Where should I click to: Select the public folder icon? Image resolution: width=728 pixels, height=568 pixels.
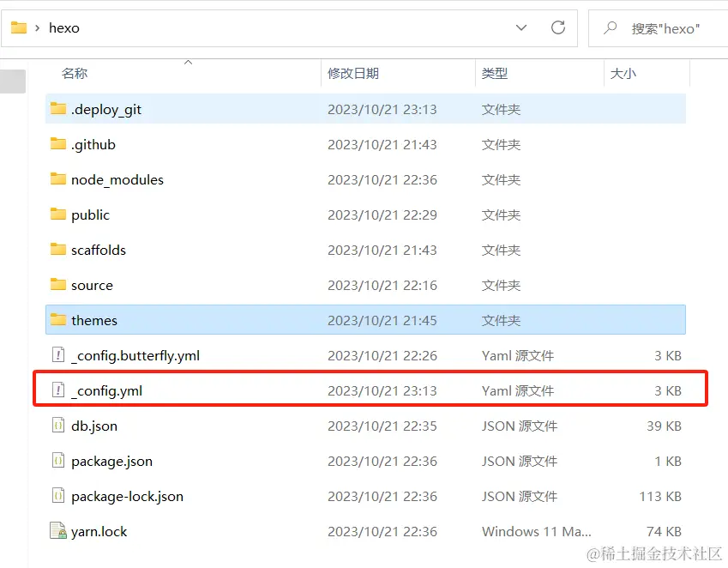pyautogui.click(x=58, y=215)
